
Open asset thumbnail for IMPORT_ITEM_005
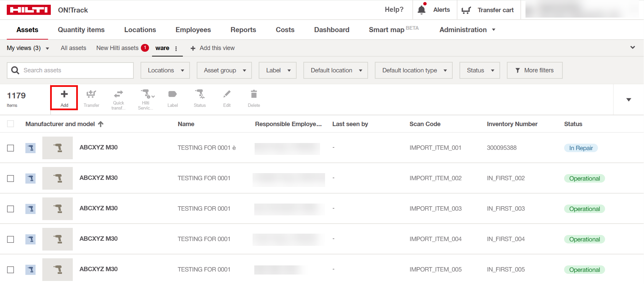click(58, 269)
